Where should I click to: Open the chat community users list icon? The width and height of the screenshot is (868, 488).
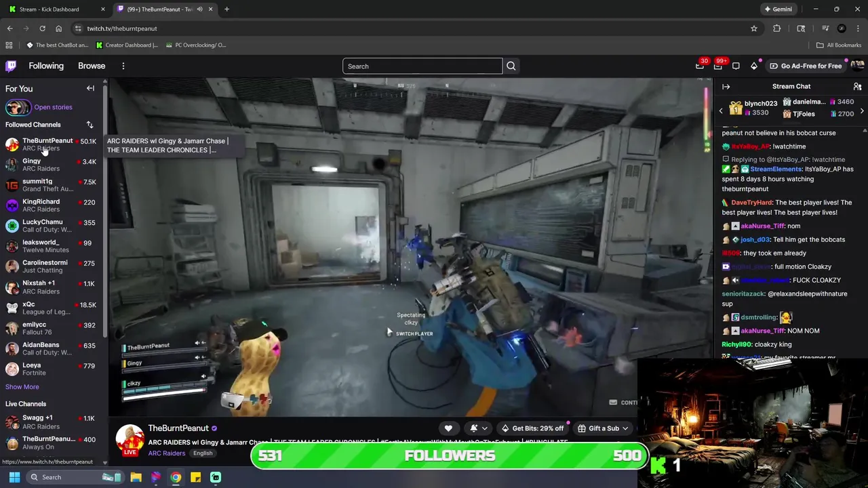857,87
